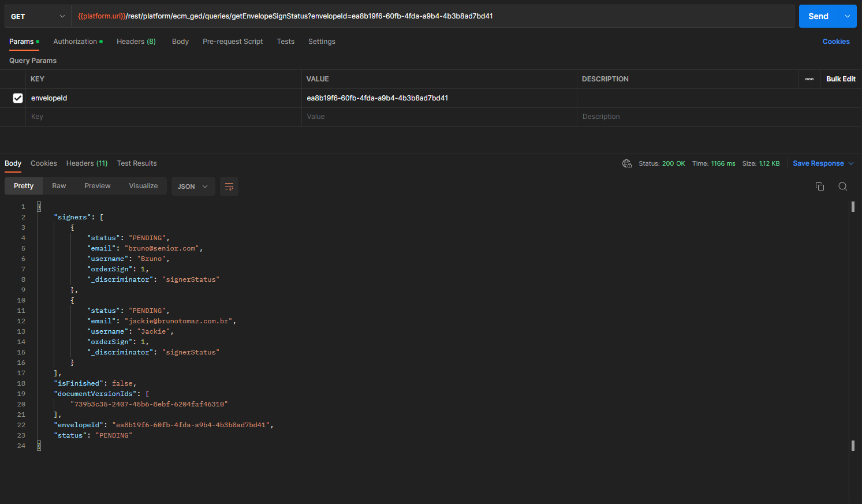
Task: Click the empty Value field in params table
Action: click(x=439, y=117)
